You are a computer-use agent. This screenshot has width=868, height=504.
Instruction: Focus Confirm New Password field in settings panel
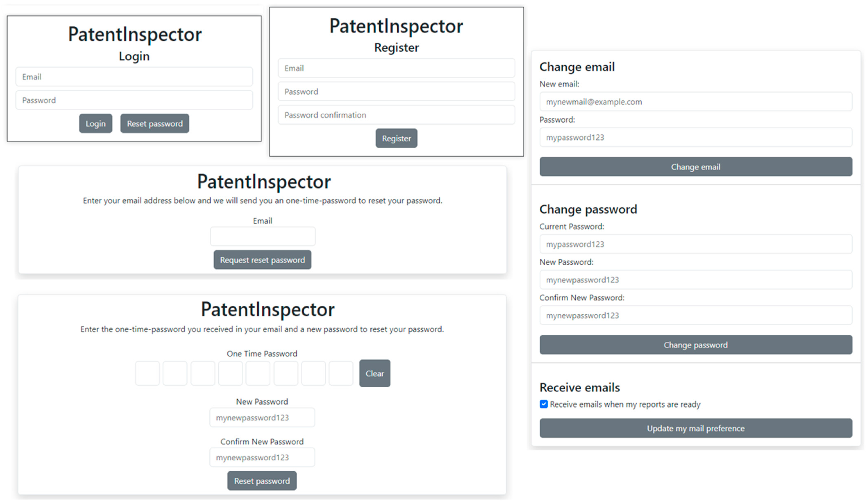pyautogui.click(x=696, y=315)
